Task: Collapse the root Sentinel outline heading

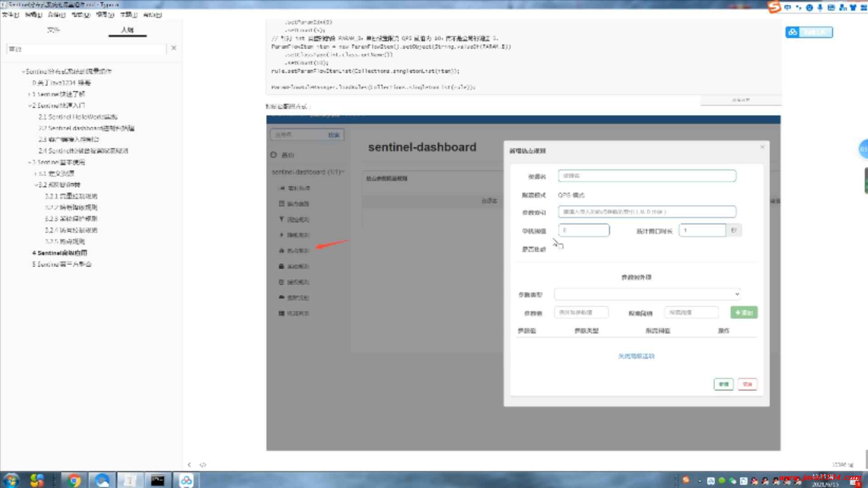Action: 24,71
